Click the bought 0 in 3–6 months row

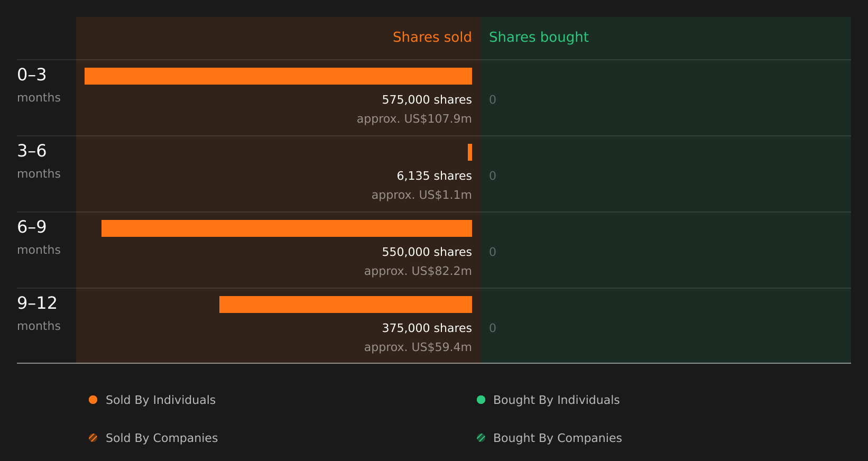tap(493, 176)
